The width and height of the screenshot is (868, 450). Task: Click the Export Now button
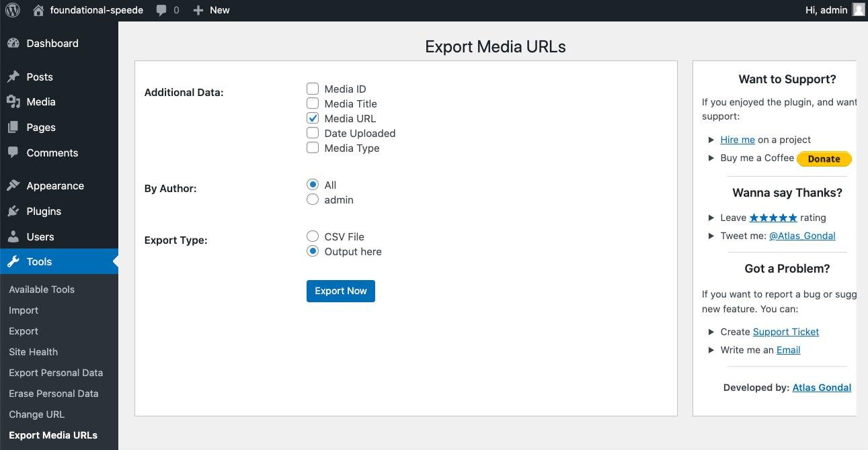[340, 291]
